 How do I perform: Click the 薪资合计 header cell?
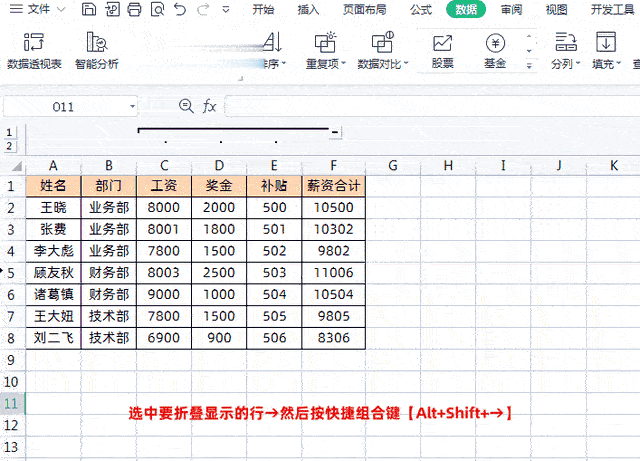(333, 186)
